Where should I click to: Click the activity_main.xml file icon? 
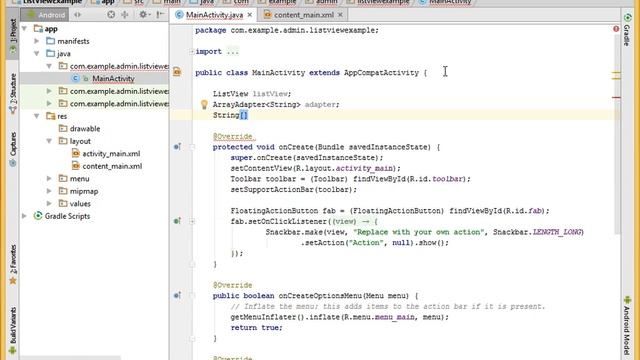coord(76,153)
